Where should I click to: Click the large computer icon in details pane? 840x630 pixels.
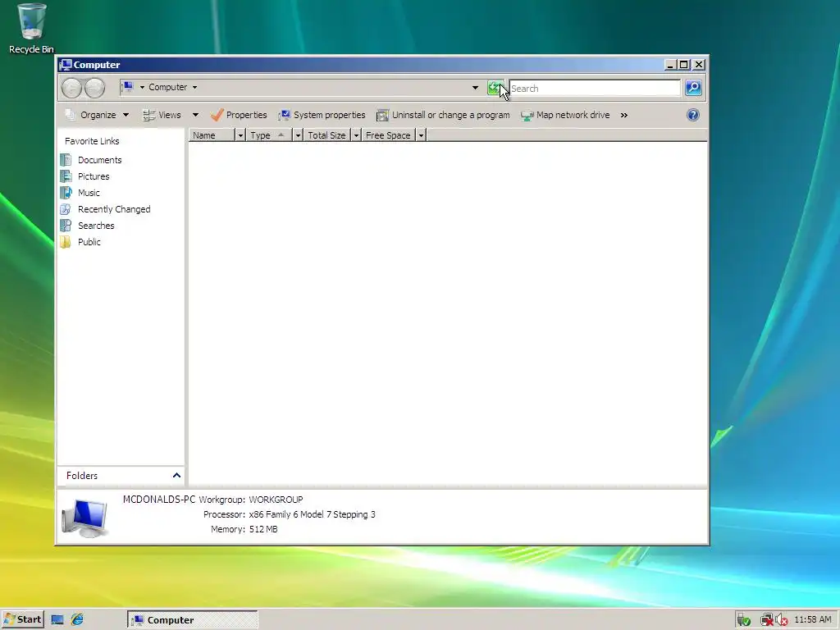coord(84,518)
